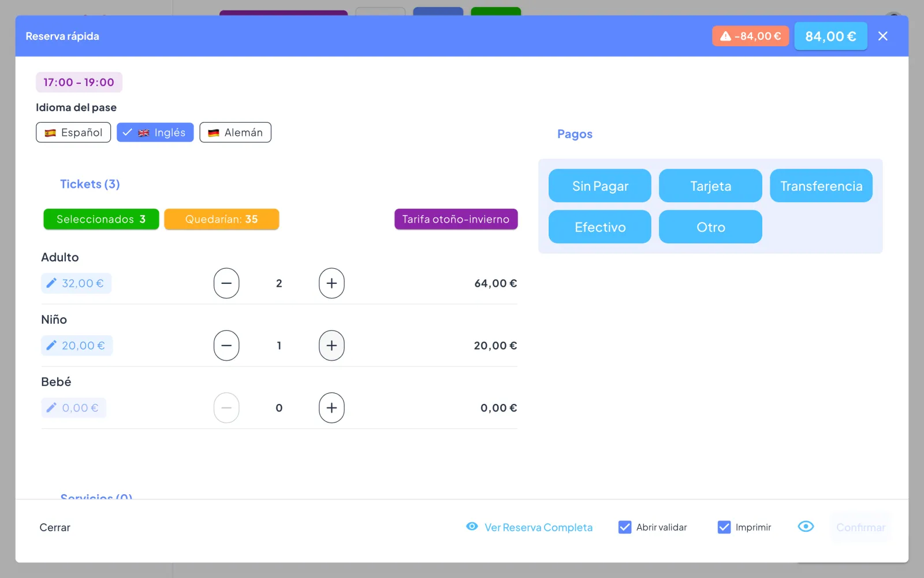Choose Sin Pagar payment option

[x=600, y=186]
